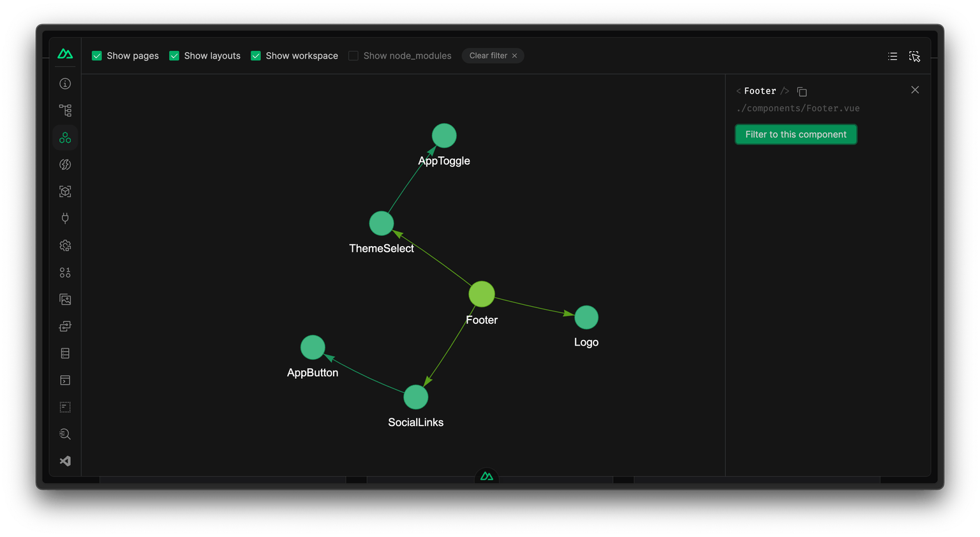This screenshot has height=537, width=980.
Task: Open the Assets panel
Action: click(64, 298)
